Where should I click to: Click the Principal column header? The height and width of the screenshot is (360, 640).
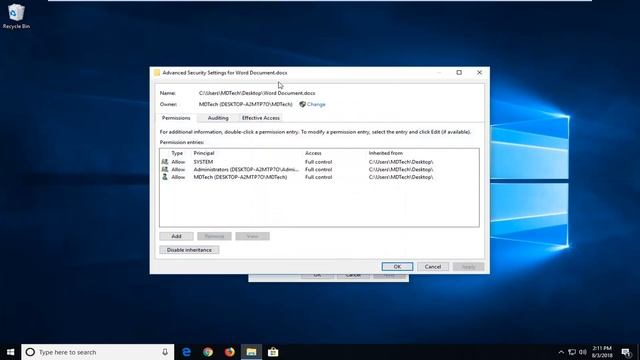[204, 153]
